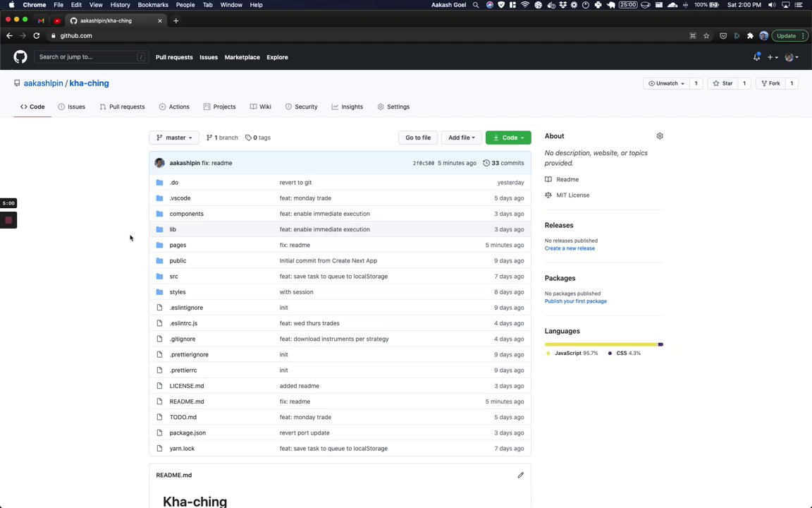812x508 pixels.
Task: Star the kha-ching repository
Action: [x=722, y=83]
